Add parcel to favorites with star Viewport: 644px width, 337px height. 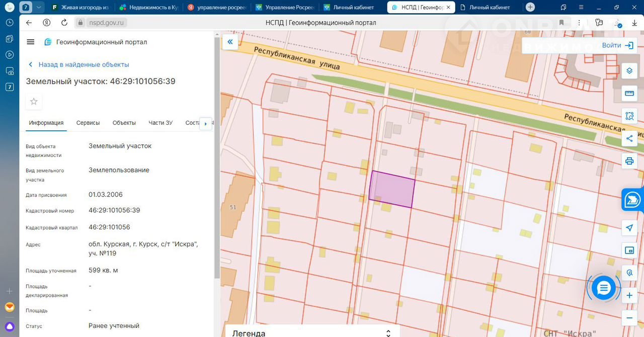coord(34,102)
